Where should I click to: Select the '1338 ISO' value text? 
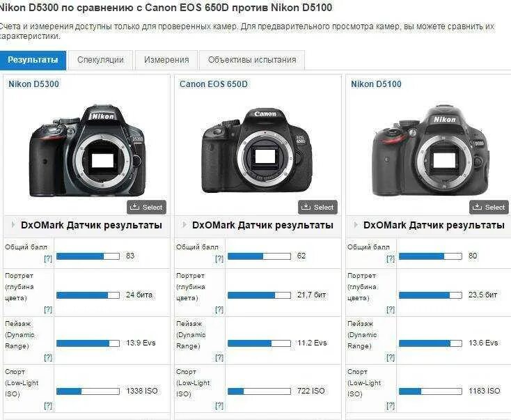pos(142,391)
